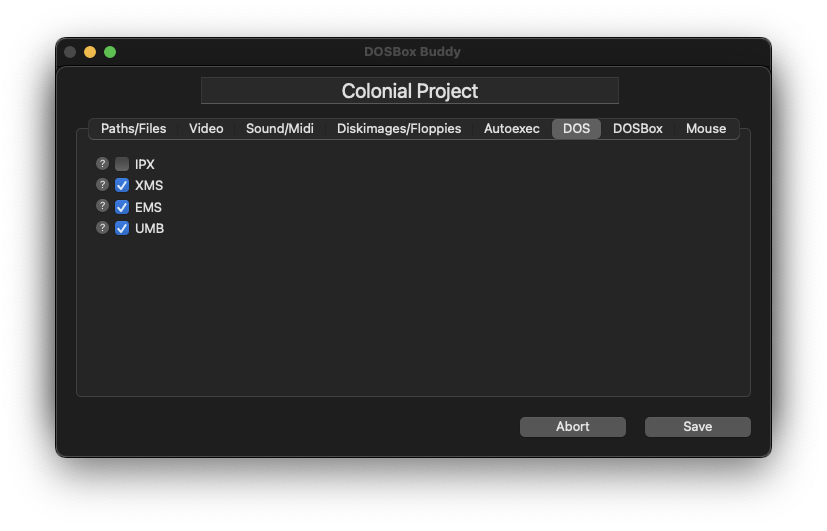Open the Autoexec tab
Image resolution: width=827 pixels, height=531 pixels.
(512, 129)
